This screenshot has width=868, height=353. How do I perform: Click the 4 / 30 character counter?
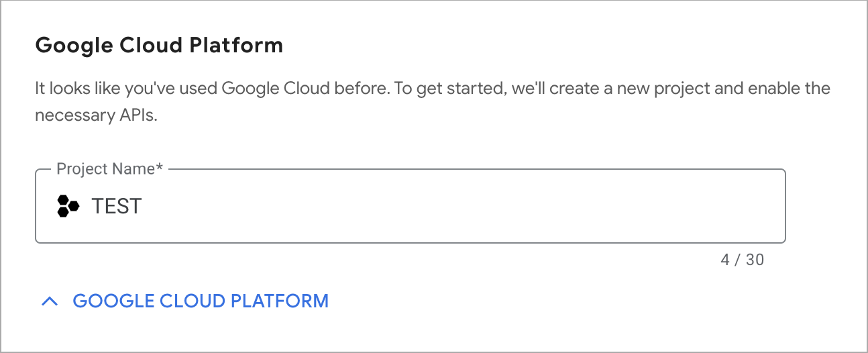(743, 260)
